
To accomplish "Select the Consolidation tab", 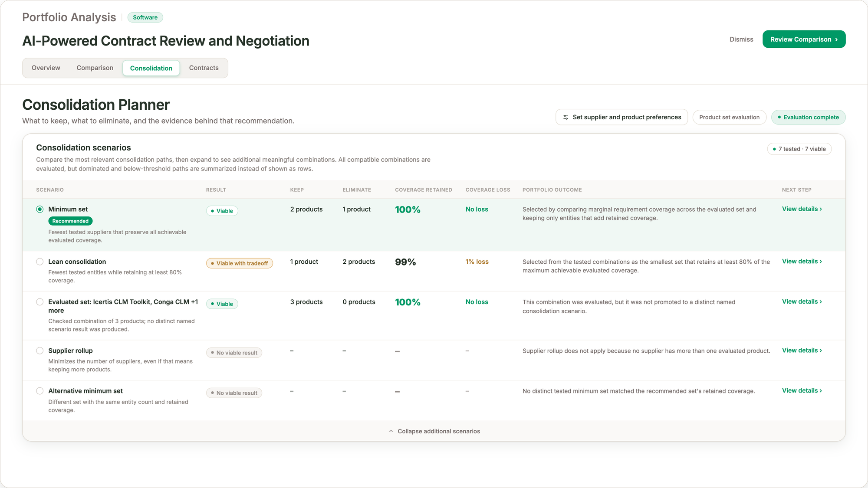I will [x=151, y=68].
